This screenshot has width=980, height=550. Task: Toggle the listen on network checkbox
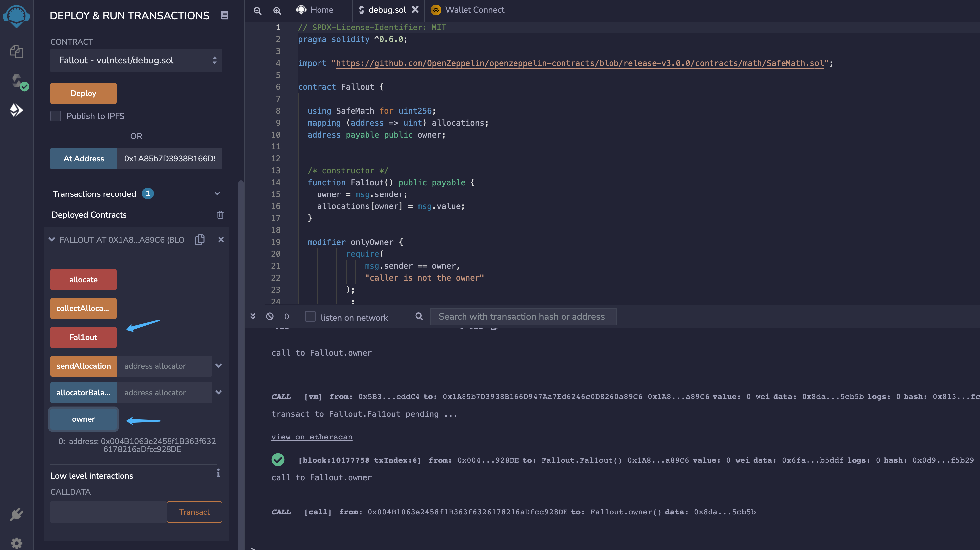click(x=310, y=317)
